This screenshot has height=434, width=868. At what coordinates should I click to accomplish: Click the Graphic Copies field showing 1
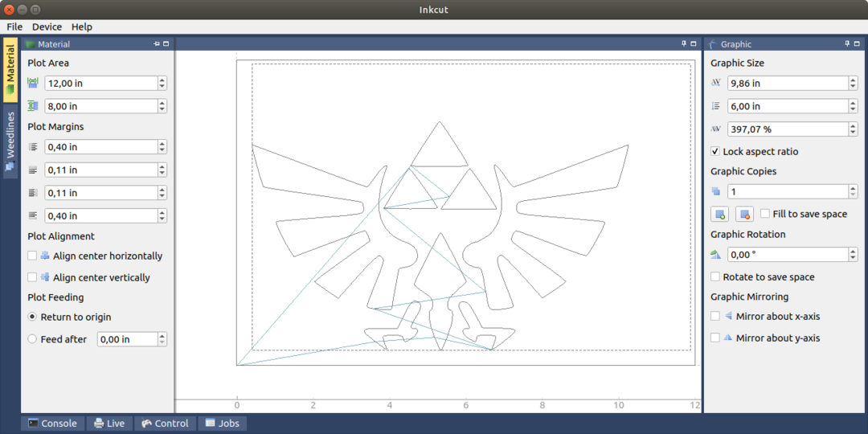788,191
